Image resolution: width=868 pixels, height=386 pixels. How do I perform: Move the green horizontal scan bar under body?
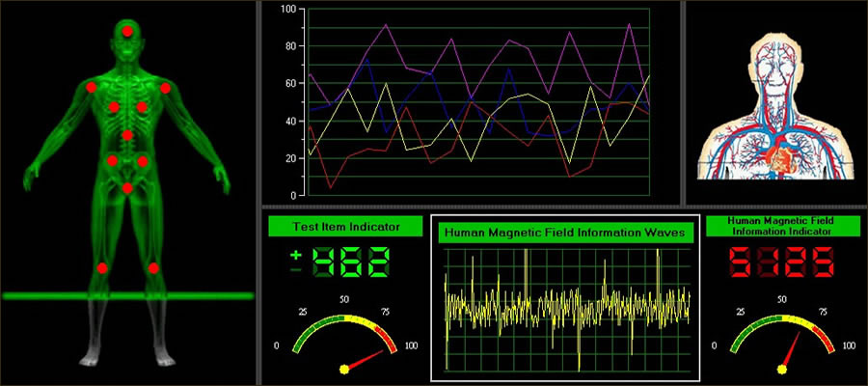point(127,295)
